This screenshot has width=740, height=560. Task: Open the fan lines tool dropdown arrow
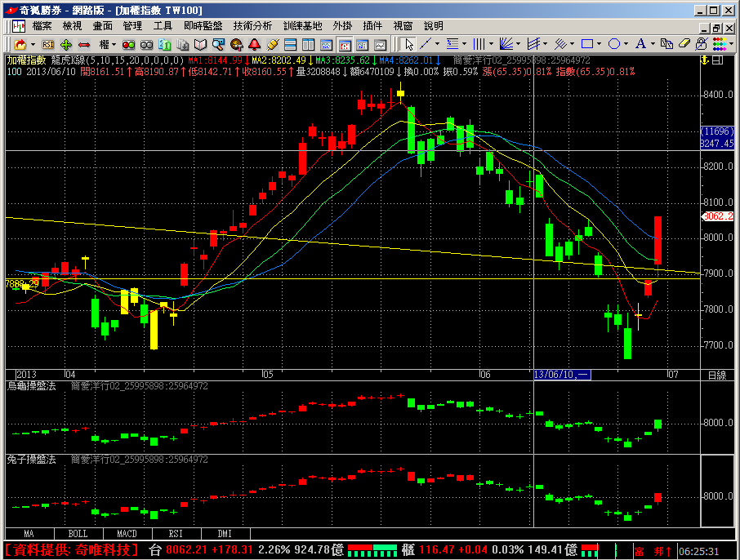518,44
